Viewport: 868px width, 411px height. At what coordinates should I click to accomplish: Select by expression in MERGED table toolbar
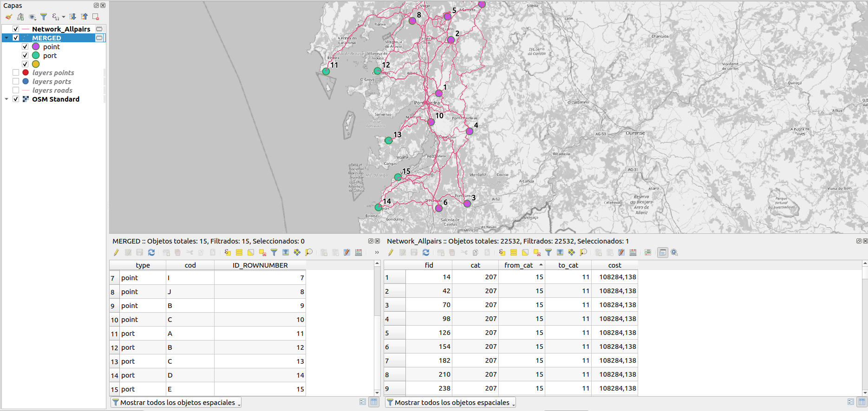[228, 252]
